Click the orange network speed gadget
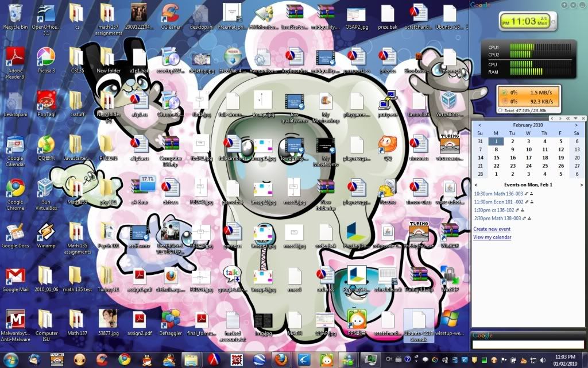This screenshot has height=368, width=588. 529,99
